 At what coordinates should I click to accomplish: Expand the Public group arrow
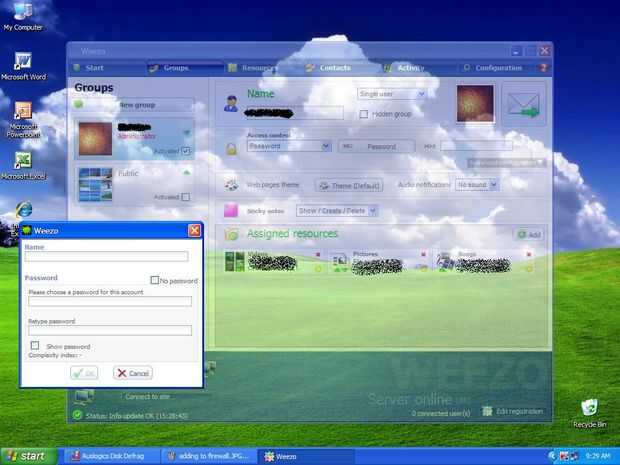tap(187, 172)
